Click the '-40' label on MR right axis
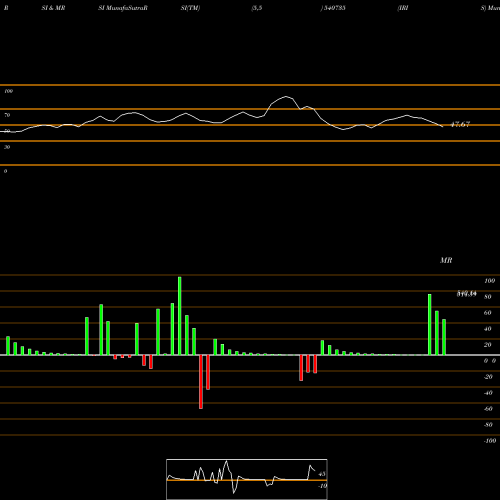The width and height of the screenshot is (500, 500). pos(488,393)
